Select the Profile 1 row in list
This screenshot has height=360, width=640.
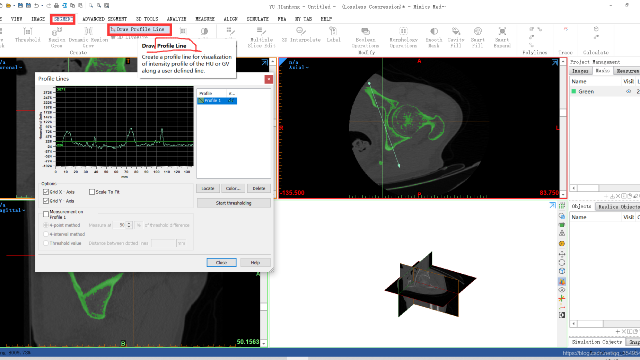coord(217,100)
